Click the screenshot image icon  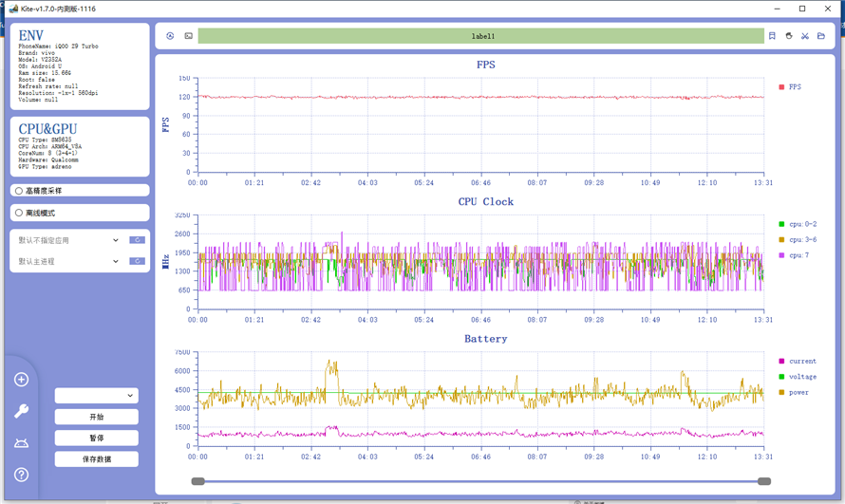(x=188, y=36)
